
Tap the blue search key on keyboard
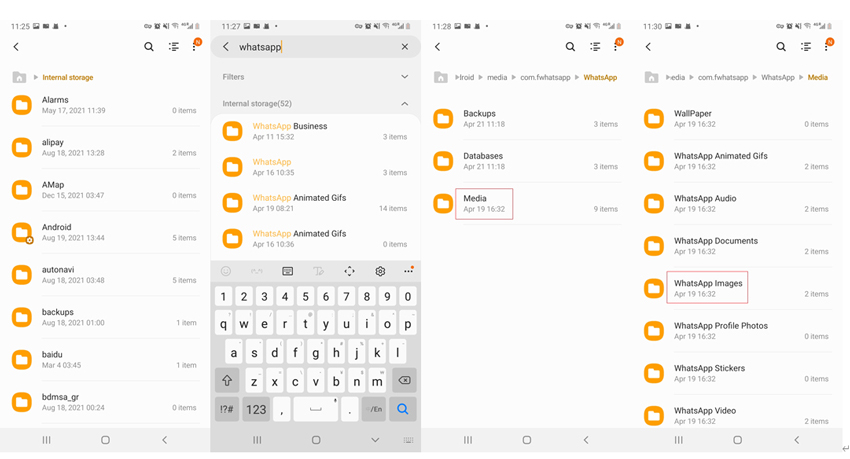click(403, 409)
